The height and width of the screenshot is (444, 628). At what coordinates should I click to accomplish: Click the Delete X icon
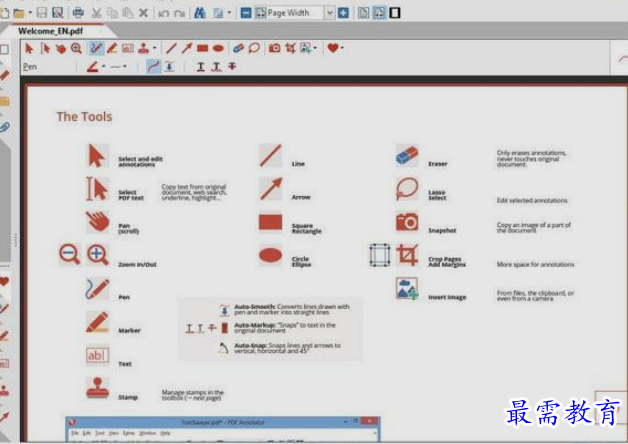tap(143, 13)
